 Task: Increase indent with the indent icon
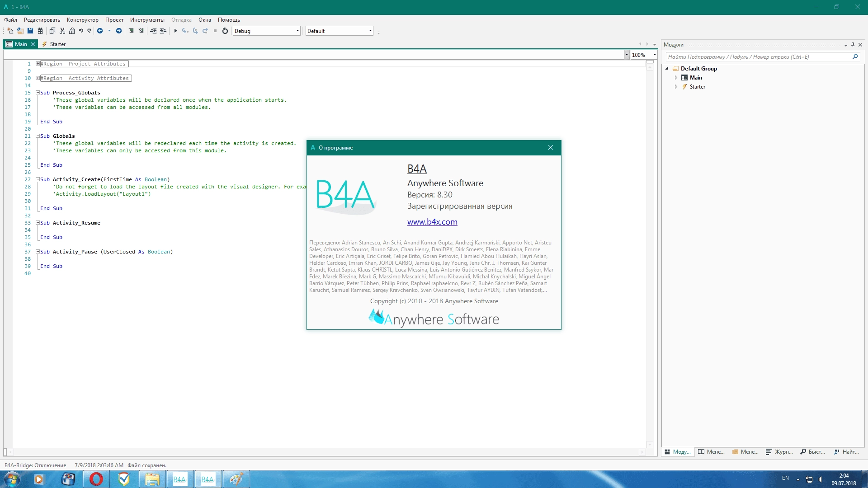pos(163,31)
